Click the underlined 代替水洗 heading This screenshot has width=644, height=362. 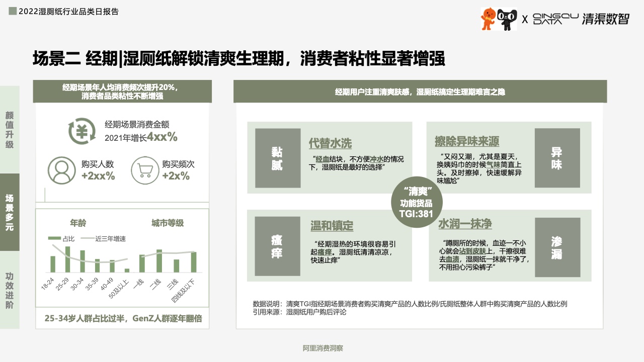click(x=330, y=143)
